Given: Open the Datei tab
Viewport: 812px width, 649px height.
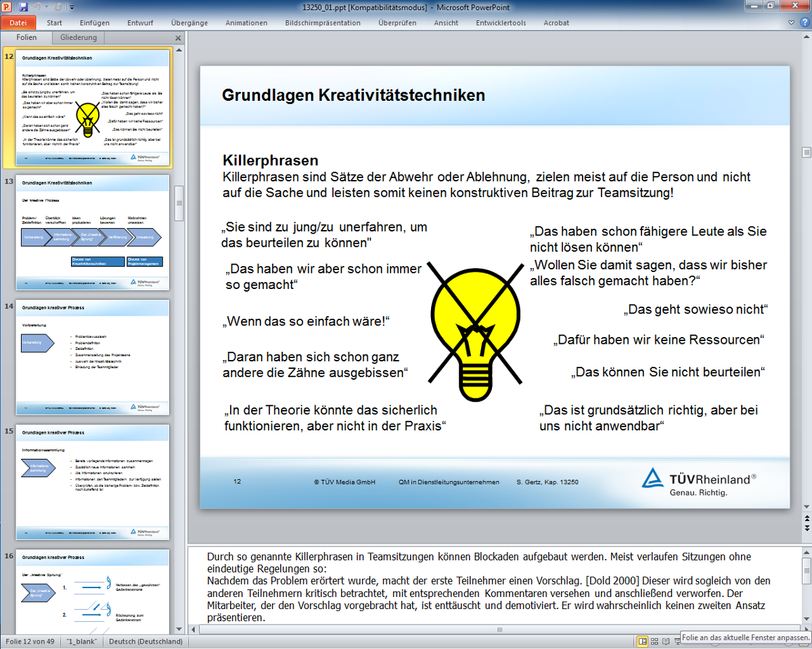Looking at the screenshot, I should (18, 22).
